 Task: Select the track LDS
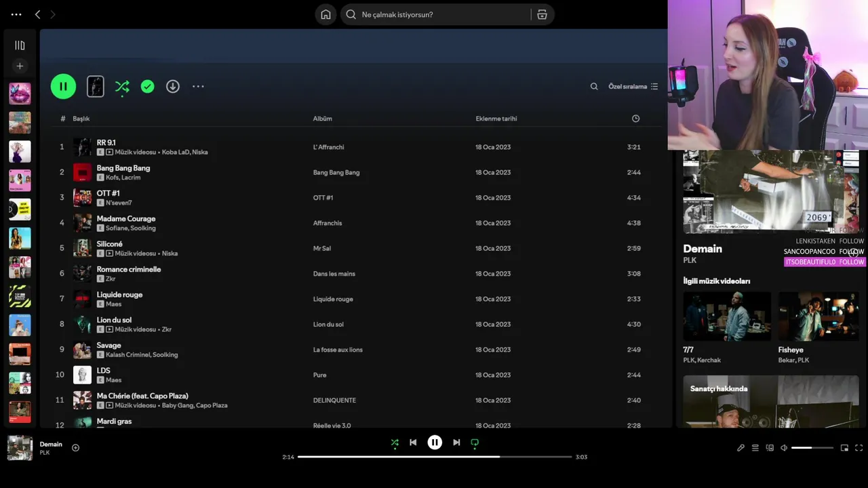(x=103, y=370)
